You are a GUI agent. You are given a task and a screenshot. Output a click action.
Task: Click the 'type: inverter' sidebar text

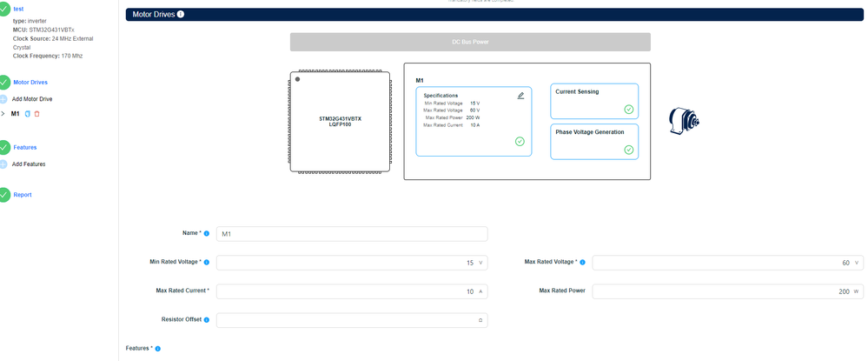click(30, 21)
